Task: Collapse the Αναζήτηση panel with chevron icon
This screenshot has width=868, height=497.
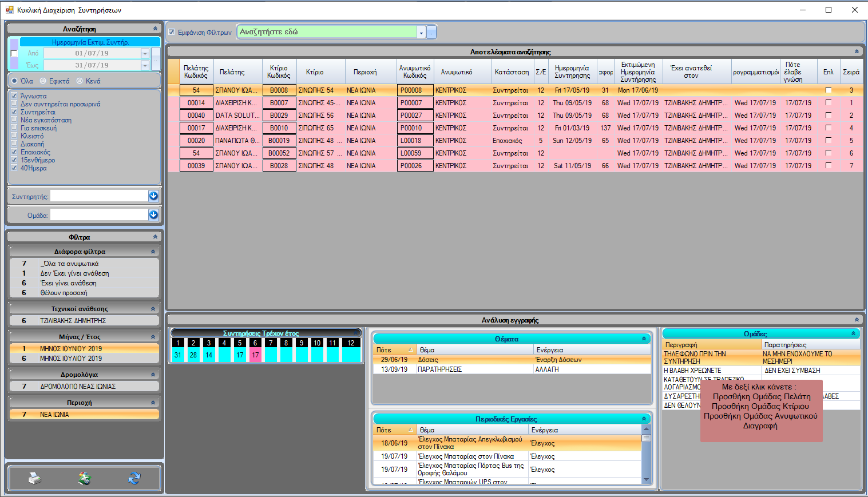Action: tap(155, 29)
